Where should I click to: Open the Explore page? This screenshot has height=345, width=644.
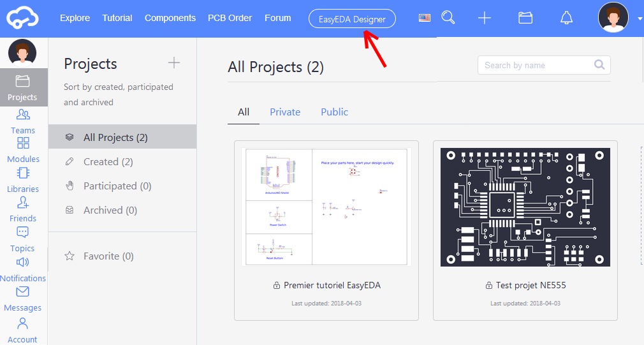(x=75, y=18)
